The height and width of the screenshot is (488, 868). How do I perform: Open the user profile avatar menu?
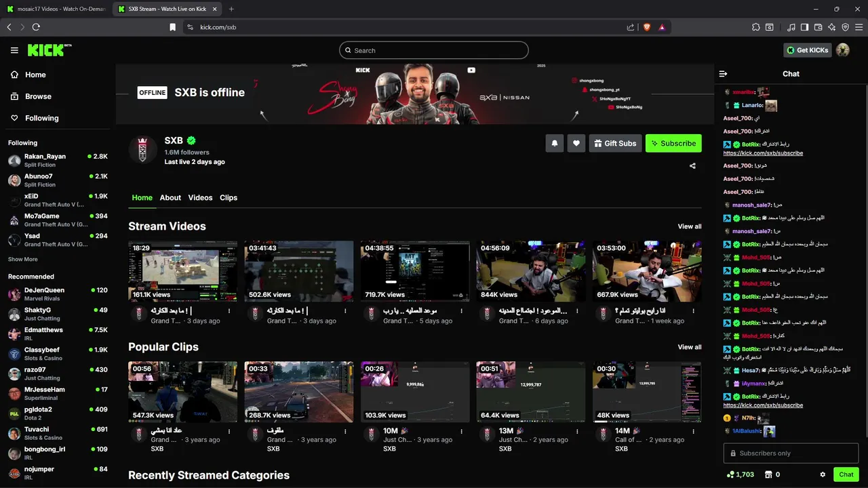(x=843, y=50)
